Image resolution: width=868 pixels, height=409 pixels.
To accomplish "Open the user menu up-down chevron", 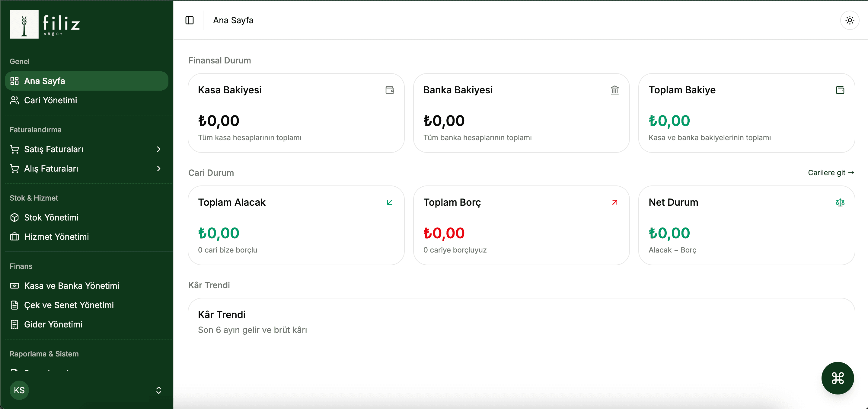I will (x=159, y=390).
